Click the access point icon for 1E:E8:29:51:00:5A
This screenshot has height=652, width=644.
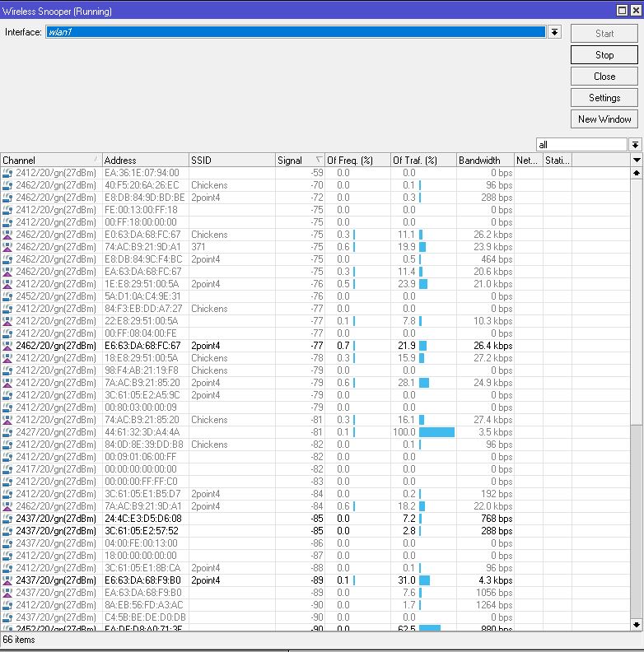point(7,284)
